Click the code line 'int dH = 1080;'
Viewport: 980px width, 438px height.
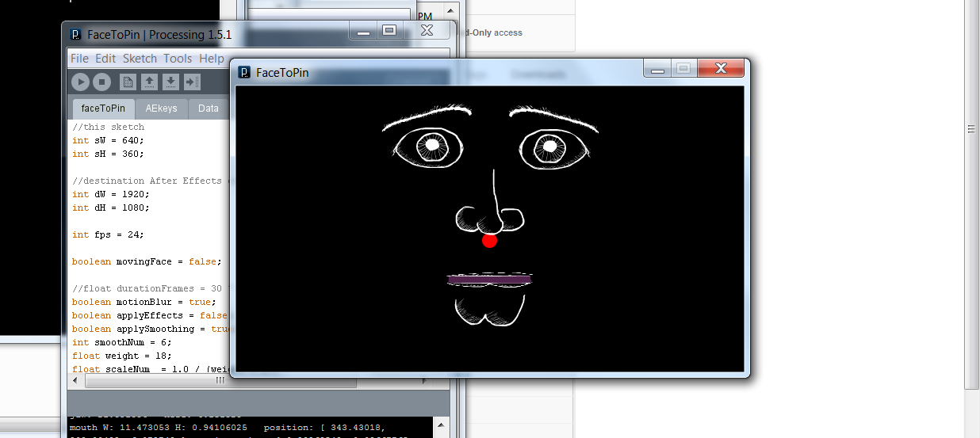point(111,208)
